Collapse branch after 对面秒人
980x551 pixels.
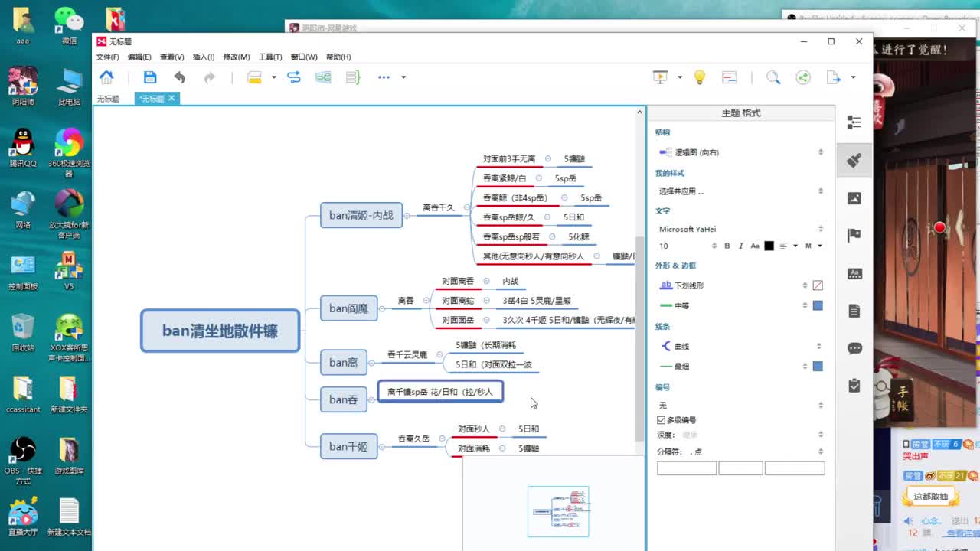[x=502, y=429]
